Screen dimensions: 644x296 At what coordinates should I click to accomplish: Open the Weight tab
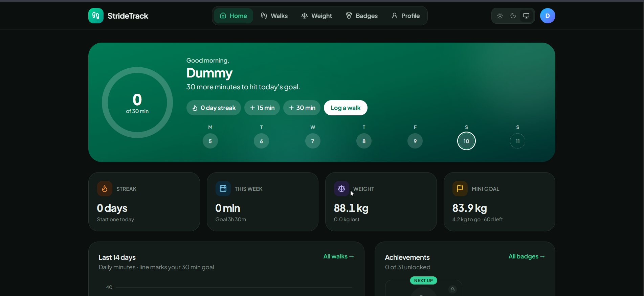[317, 16]
